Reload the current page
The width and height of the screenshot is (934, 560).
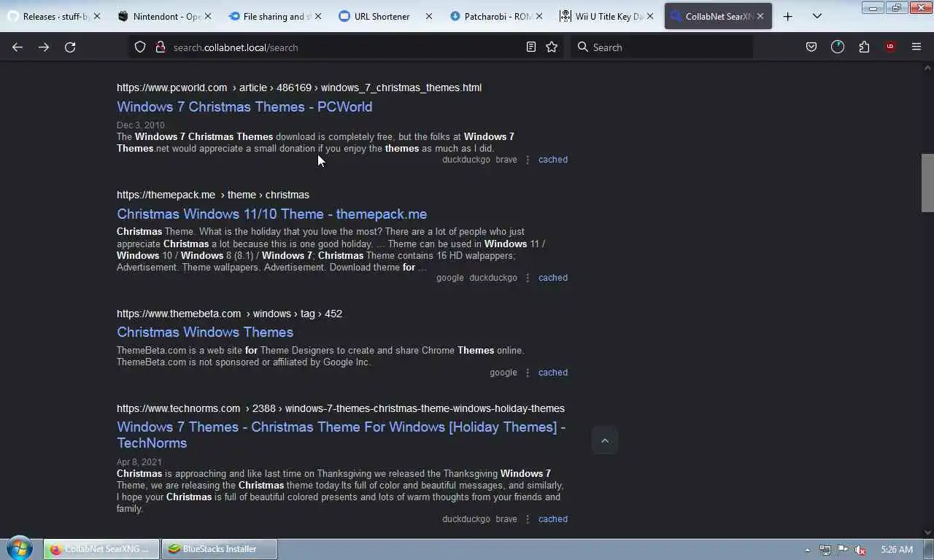pos(70,47)
